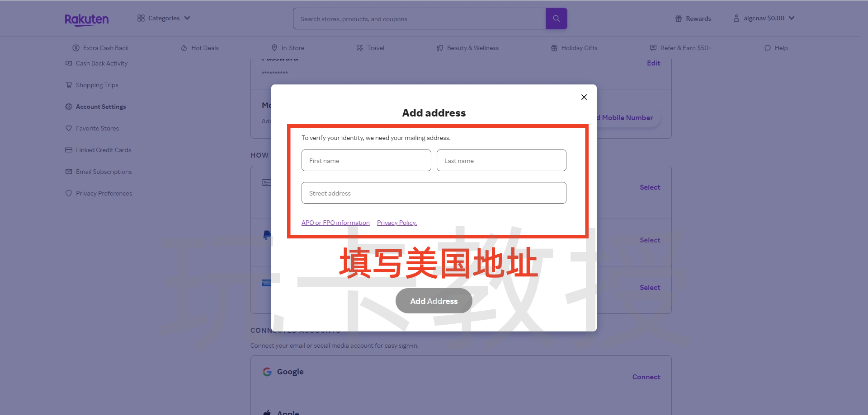Open the Privacy Policy link

click(396, 223)
